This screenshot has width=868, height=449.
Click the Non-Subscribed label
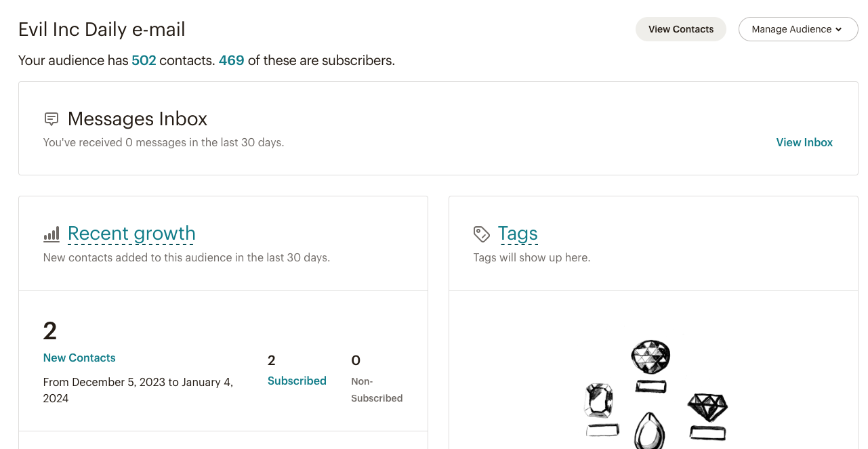coord(377,389)
